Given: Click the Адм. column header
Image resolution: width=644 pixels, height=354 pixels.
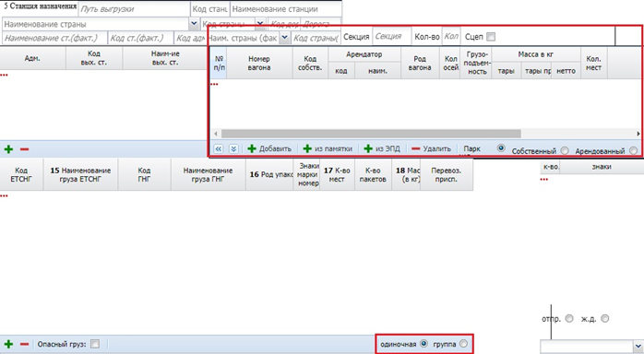Looking at the screenshot, I should tap(32, 58).
